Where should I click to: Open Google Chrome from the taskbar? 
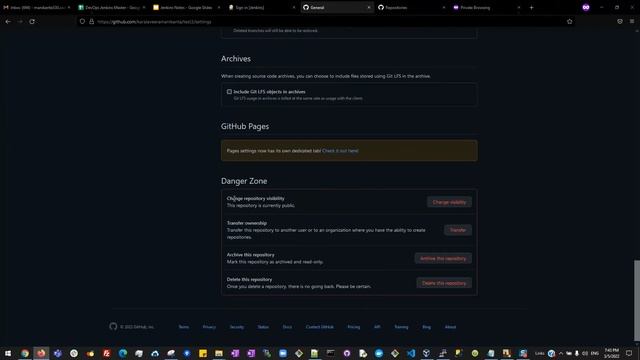pos(25,353)
